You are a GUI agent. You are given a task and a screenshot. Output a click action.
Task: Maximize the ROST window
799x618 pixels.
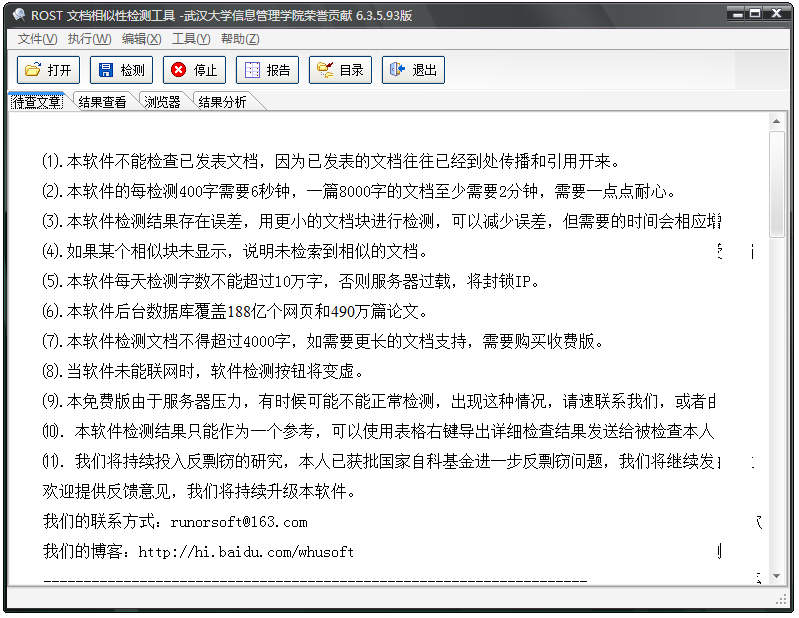[x=755, y=14]
